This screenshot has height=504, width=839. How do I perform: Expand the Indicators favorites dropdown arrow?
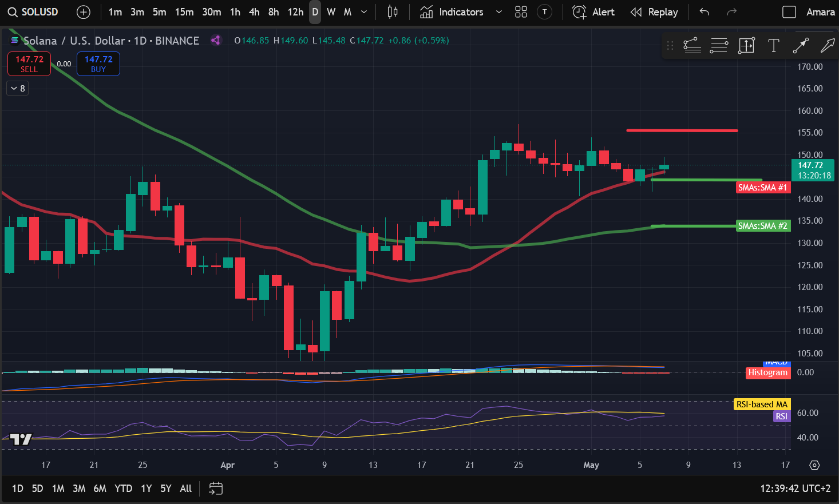498,12
